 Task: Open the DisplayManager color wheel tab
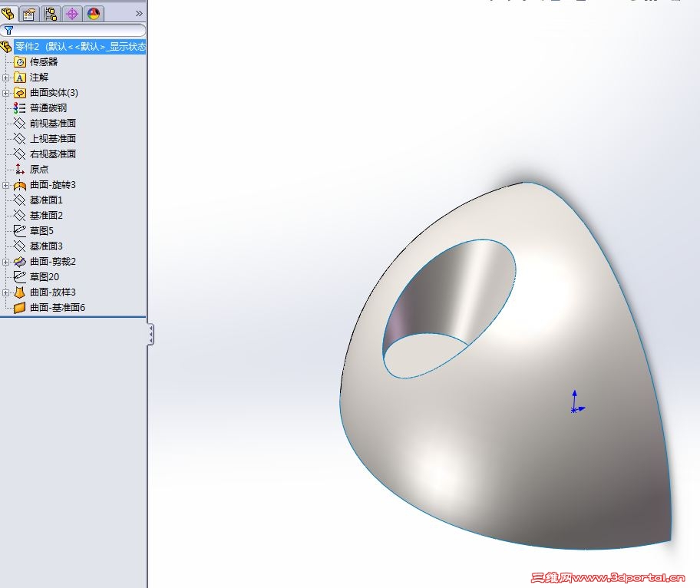tap(94, 14)
